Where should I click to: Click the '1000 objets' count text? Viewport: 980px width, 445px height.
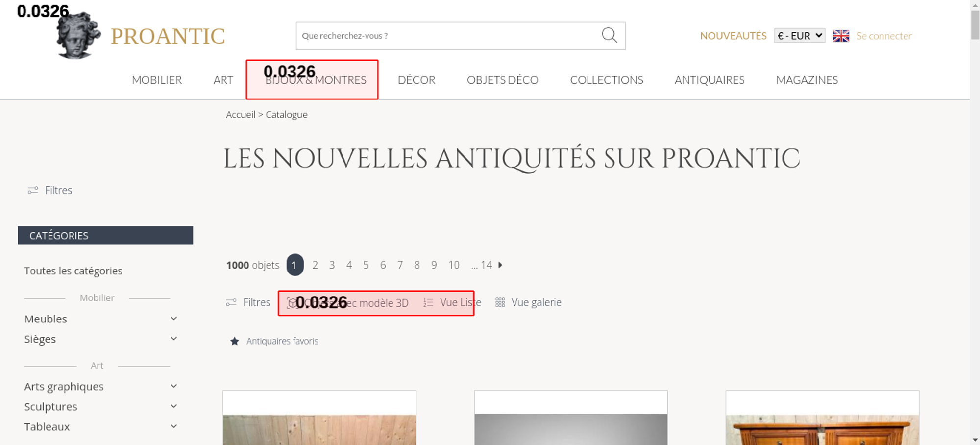253,265
